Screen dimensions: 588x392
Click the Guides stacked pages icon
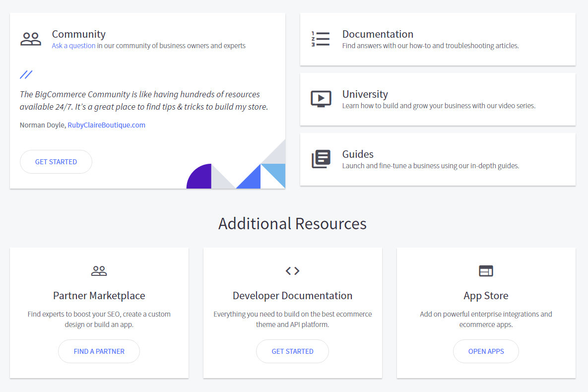tap(321, 159)
